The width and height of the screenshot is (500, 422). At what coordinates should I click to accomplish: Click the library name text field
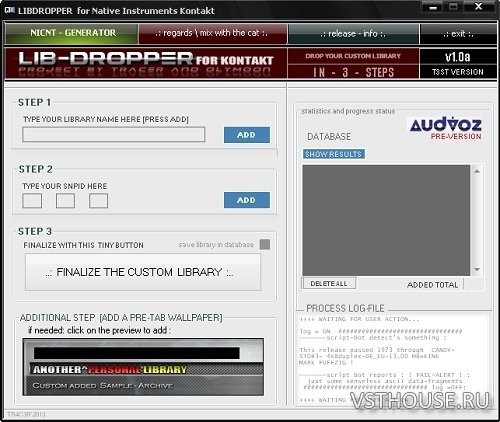click(x=114, y=134)
